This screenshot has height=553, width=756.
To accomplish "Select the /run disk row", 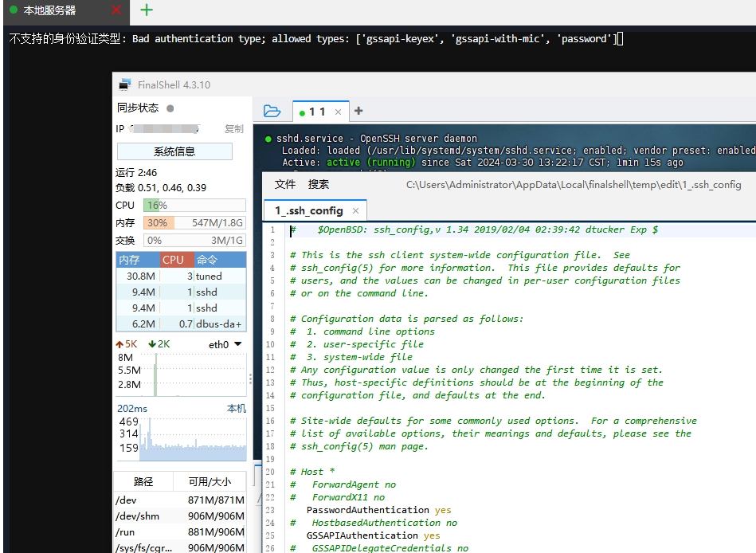I will [180, 531].
